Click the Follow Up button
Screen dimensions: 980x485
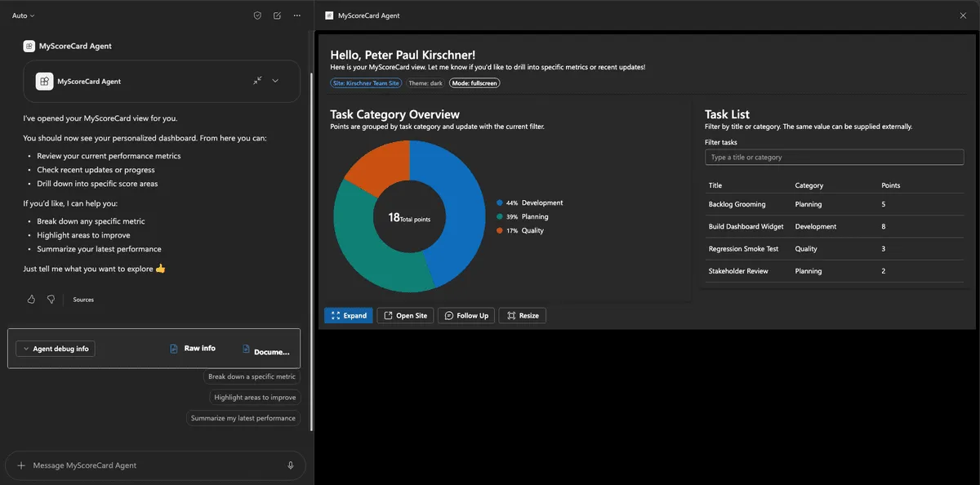[466, 315]
